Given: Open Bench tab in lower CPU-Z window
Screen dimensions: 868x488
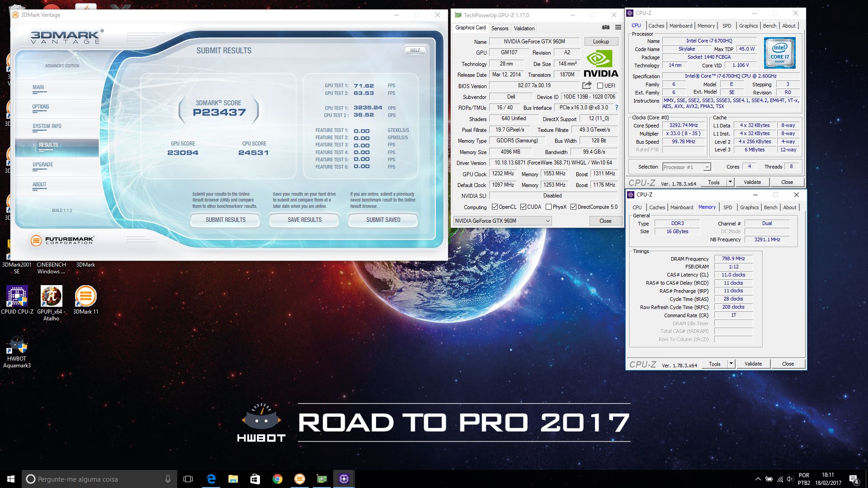Looking at the screenshot, I should point(770,207).
